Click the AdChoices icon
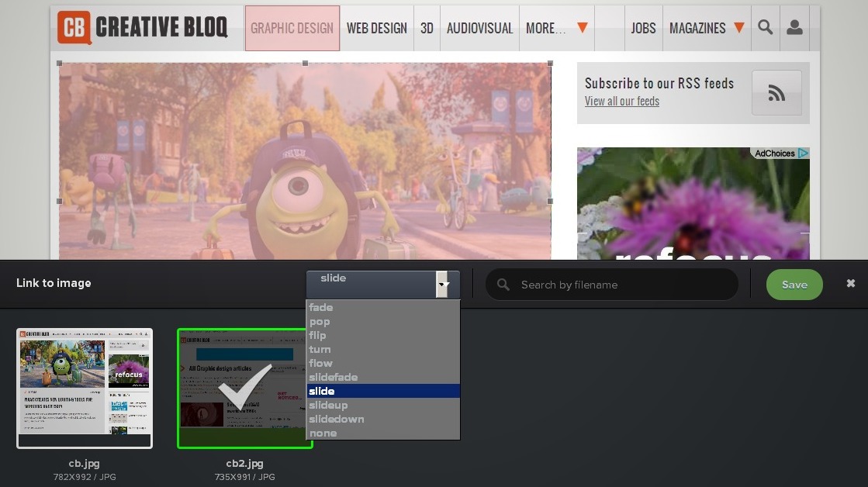The image size is (868, 487). click(x=804, y=154)
